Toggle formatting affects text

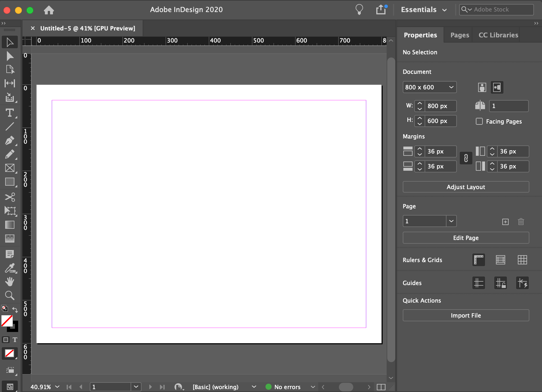15,340
